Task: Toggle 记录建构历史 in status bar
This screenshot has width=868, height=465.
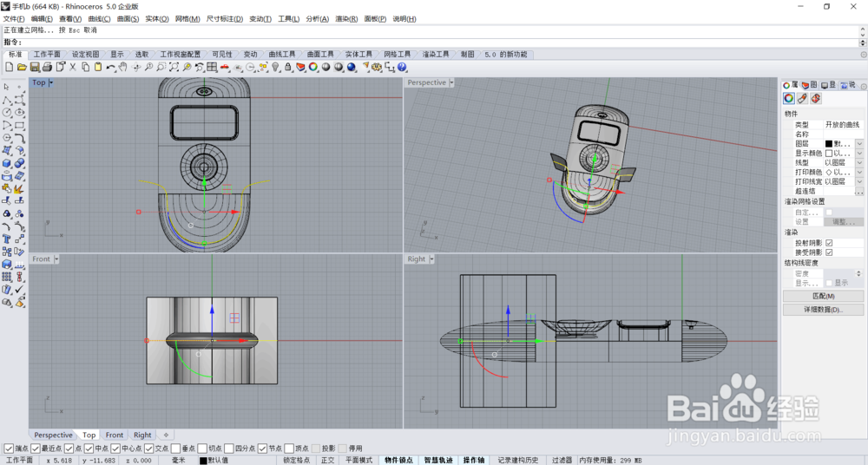Action: (517, 460)
